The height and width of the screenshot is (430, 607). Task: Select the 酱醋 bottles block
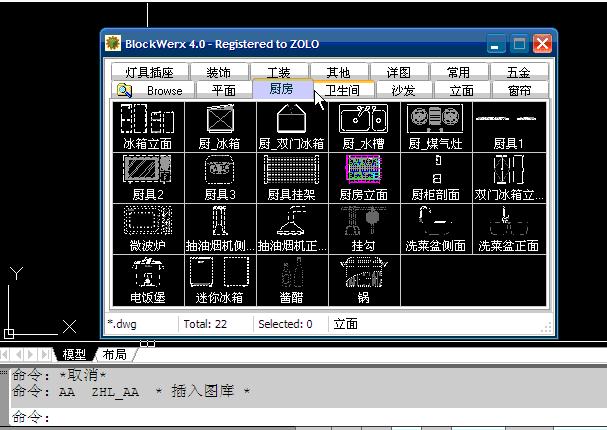point(292,280)
